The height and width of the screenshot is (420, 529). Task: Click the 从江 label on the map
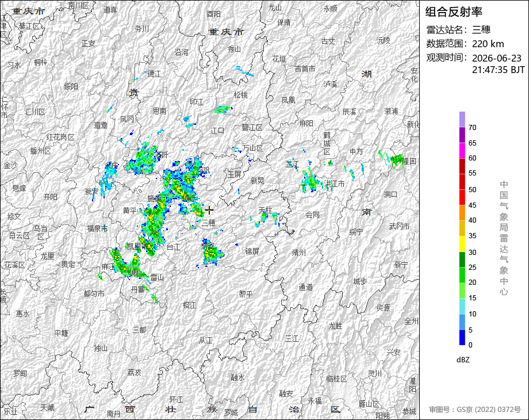205,341
